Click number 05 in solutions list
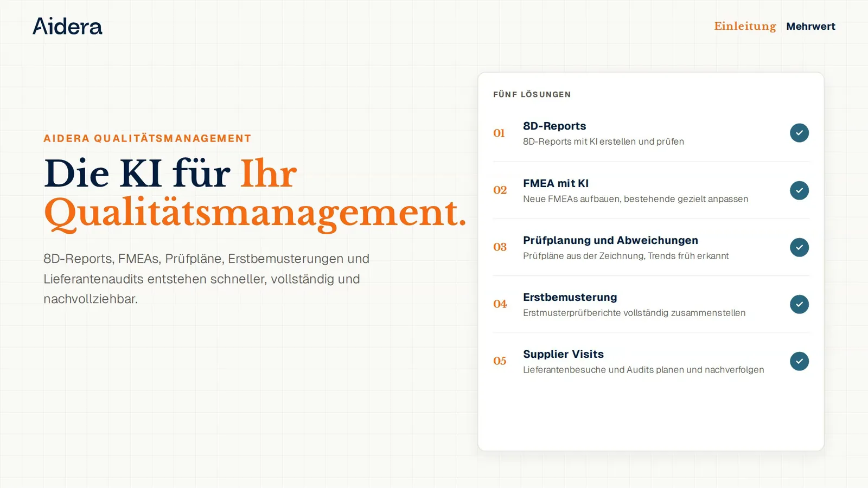The width and height of the screenshot is (868, 488). [x=500, y=361]
